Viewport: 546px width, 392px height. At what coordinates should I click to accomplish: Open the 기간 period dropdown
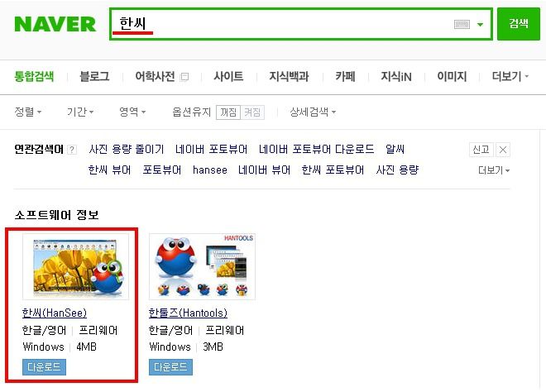tap(80, 112)
